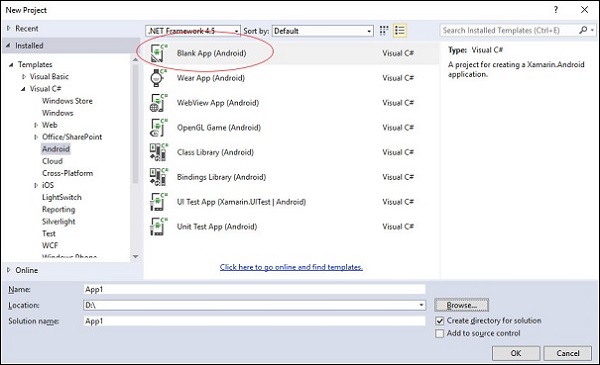Select the UI Test App icon

coord(158,202)
